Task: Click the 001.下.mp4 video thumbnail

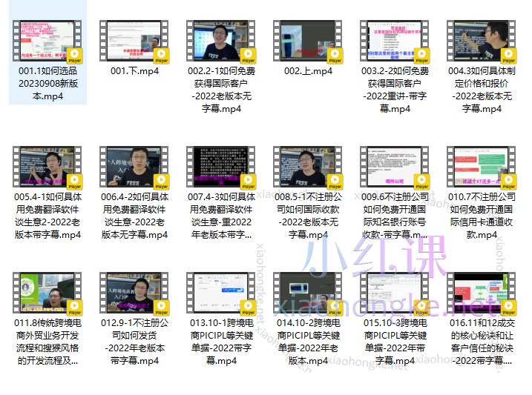Action: [134, 40]
